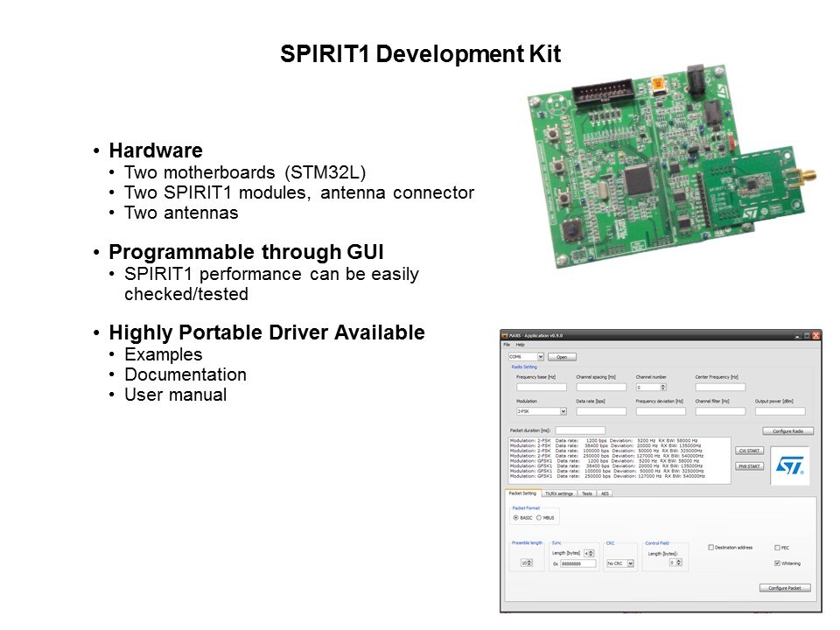Screen dimensions: 840x630
Task: Click the CW START button
Action: click(750, 451)
